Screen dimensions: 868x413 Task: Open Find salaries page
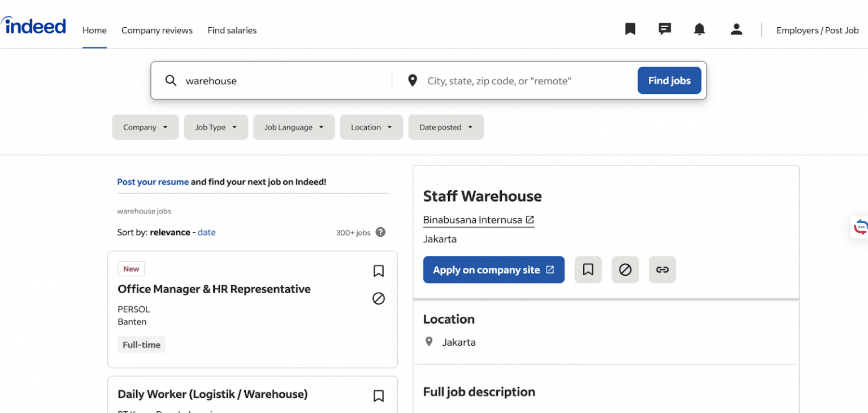click(x=232, y=31)
